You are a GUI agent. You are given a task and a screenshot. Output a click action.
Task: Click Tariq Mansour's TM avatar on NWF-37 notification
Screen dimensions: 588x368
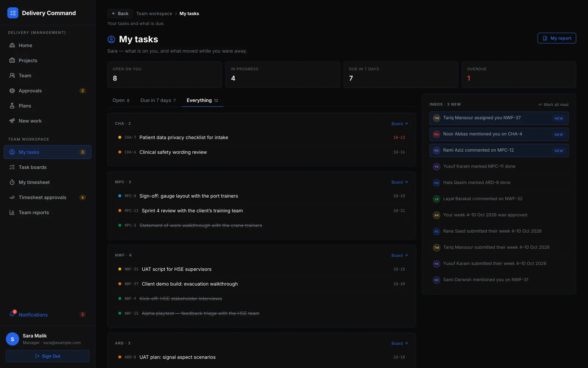click(437, 118)
